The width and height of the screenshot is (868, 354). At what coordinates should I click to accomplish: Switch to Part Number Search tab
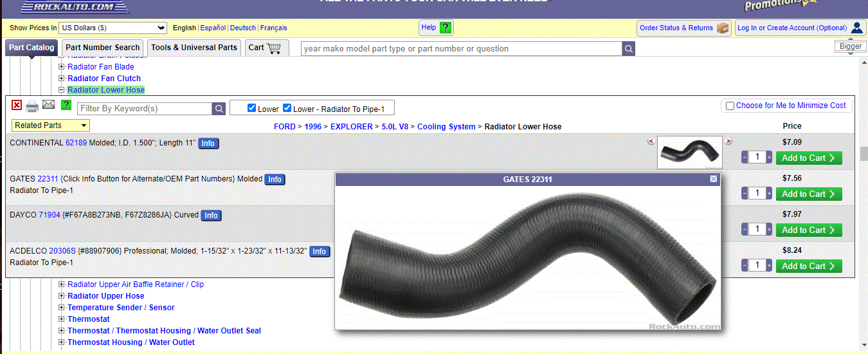tap(102, 48)
